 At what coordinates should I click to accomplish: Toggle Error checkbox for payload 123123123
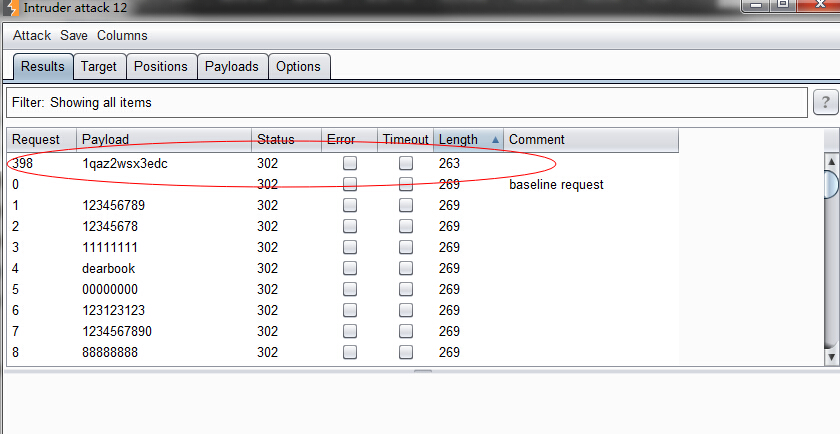(x=350, y=310)
